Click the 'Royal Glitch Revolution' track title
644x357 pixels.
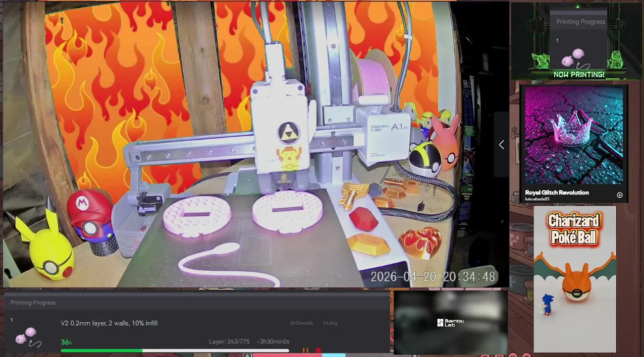pos(557,192)
